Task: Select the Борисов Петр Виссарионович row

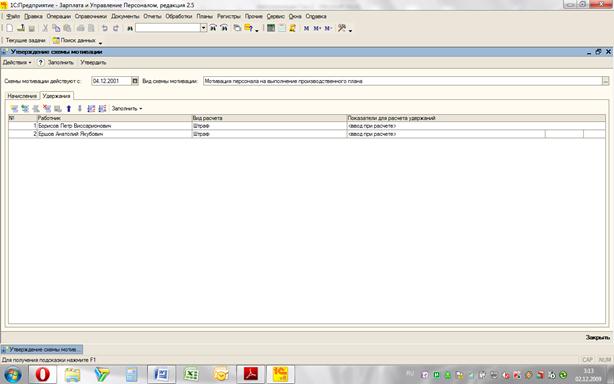Action: coord(307,126)
